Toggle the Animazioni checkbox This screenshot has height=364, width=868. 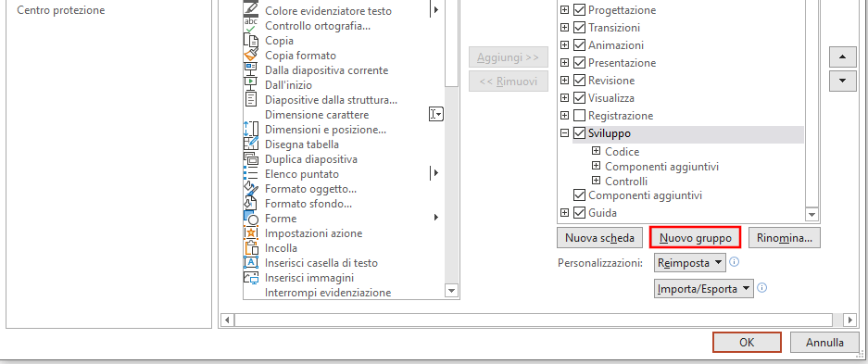click(x=580, y=45)
